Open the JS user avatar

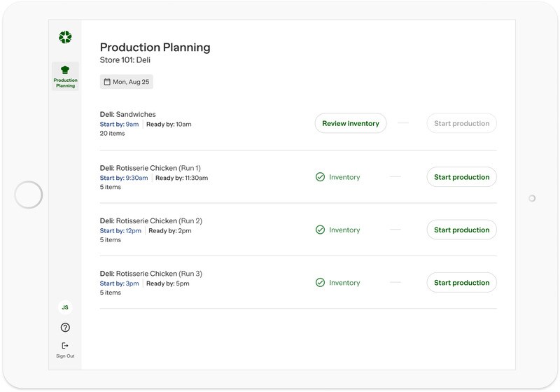pos(65,307)
